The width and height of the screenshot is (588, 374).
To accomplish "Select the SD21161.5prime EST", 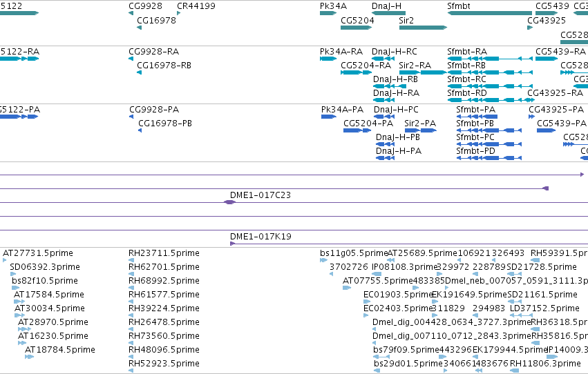I will click(515, 302).
